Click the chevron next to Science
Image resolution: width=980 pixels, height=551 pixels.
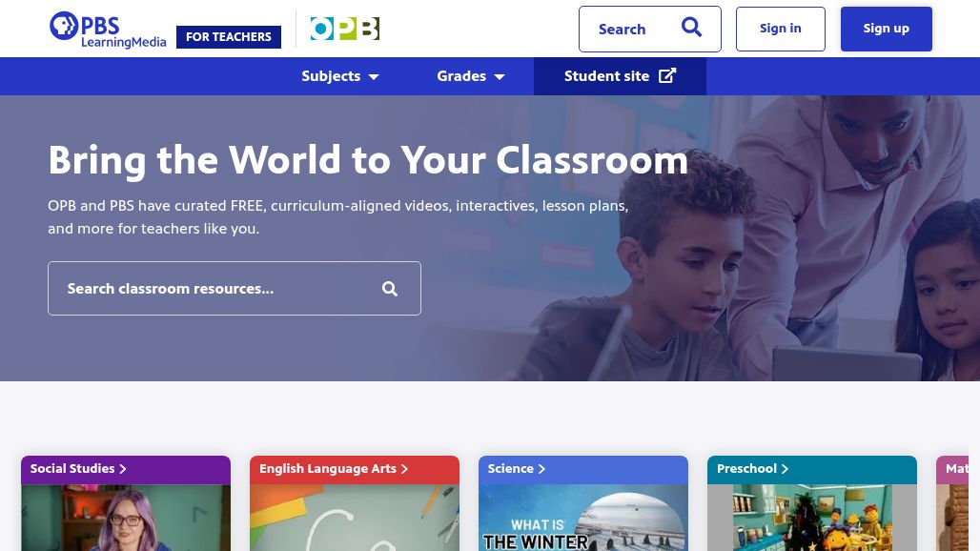click(x=541, y=468)
